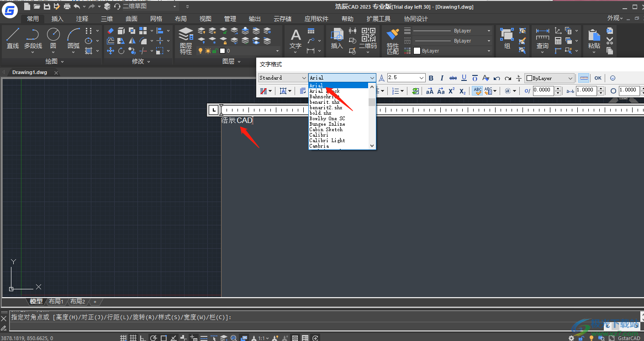Select the 直线 line tool
The height and width of the screenshot is (341, 644).
click(x=13, y=37)
